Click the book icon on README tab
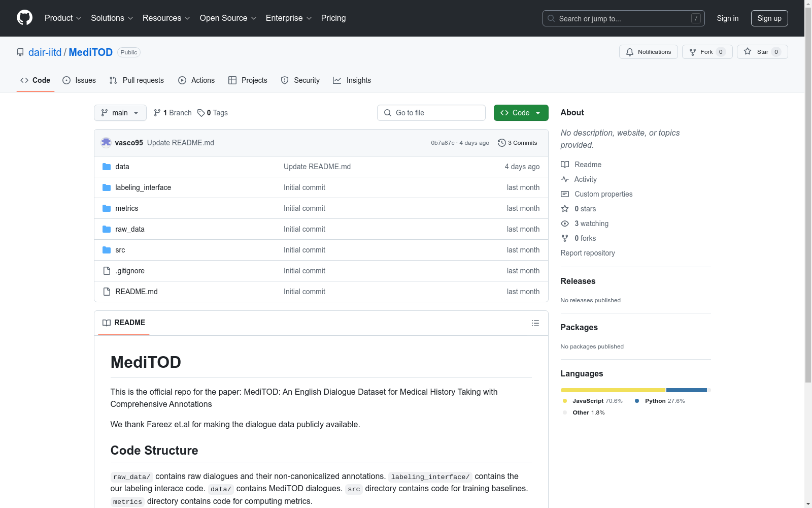The height and width of the screenshot is (508, 812). click(x=107, y=323)
